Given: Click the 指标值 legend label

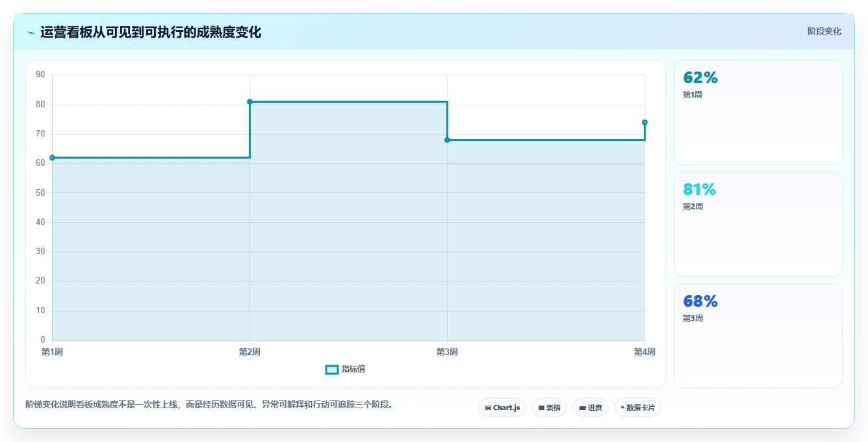Looking at the screenshot, I should pos(353,369).
